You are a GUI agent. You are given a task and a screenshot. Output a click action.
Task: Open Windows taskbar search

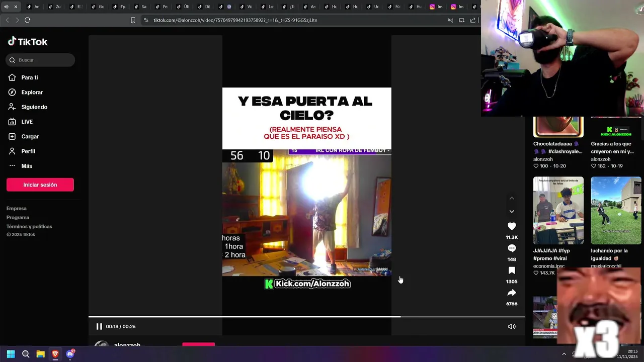[x=26, y=354]
